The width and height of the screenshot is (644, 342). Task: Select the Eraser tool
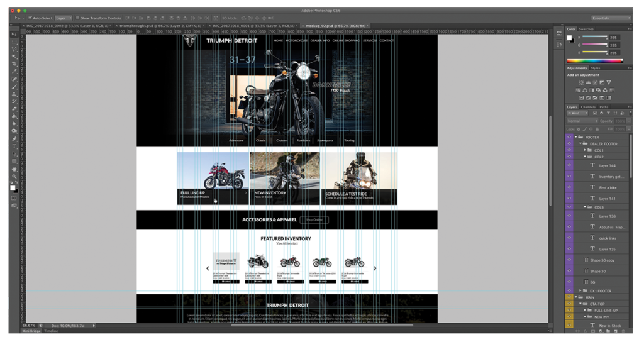click(x=14, y=109)
